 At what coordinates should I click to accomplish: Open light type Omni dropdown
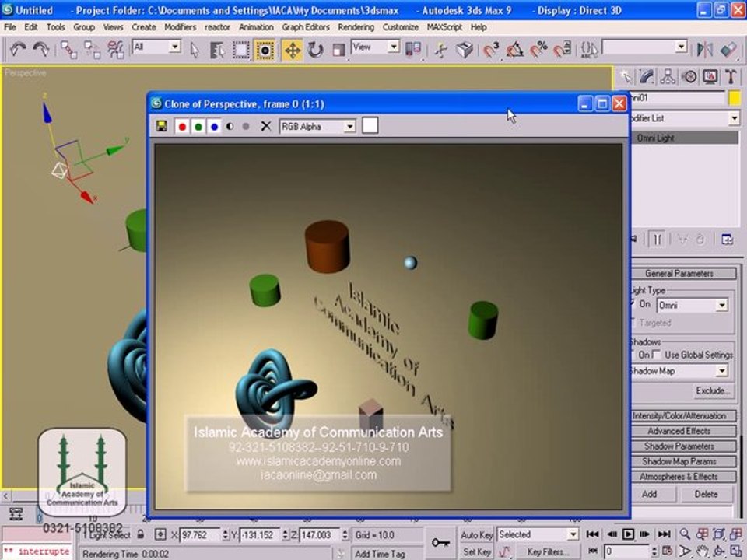coord(722,305)
